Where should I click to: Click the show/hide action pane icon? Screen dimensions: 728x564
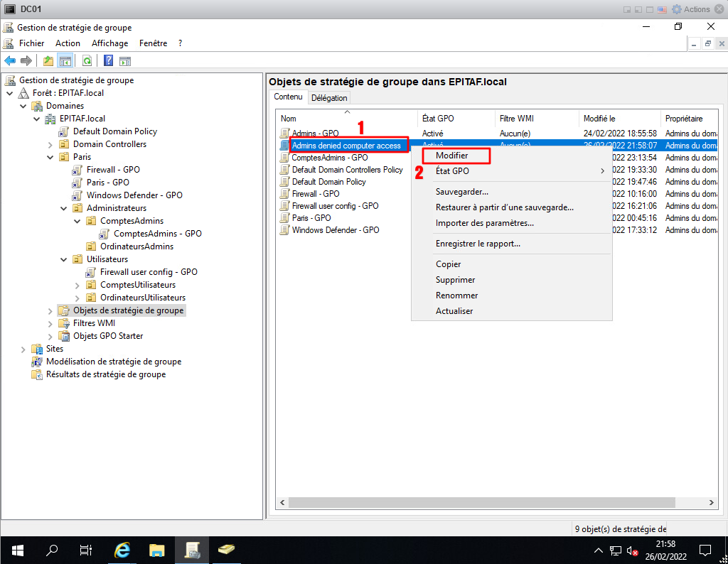tap(125, 61)
